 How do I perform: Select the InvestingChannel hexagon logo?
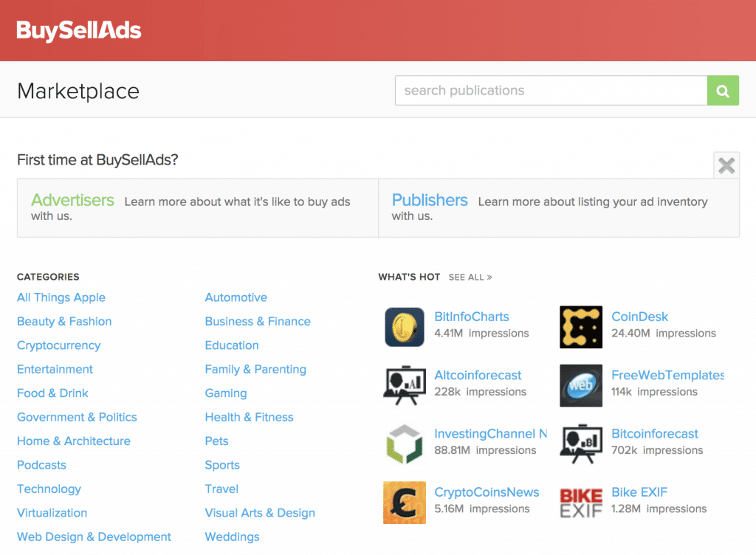(405, 444)
